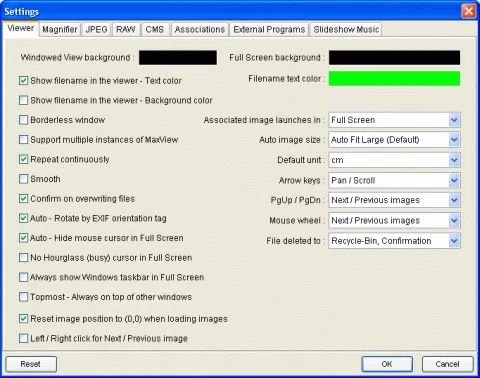
Task: Expand the Auto image size dropdown
Action: pyautogui.click(x=394, y=140)
